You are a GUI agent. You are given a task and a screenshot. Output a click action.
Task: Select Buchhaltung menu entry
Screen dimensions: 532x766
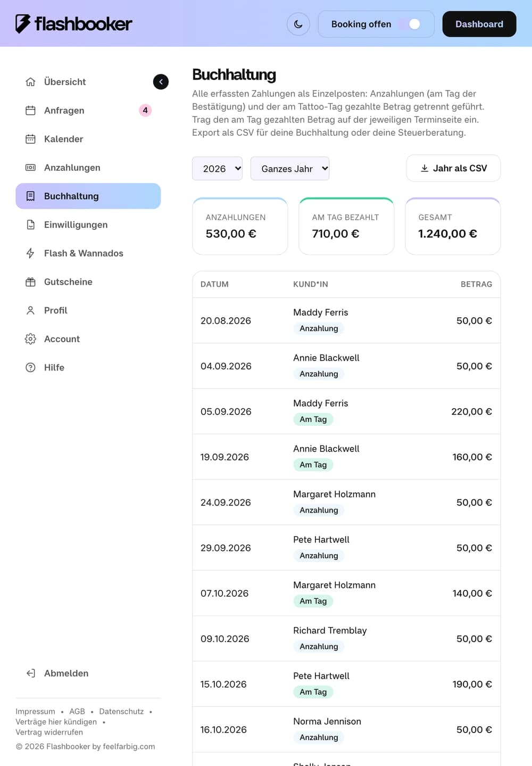88,196
